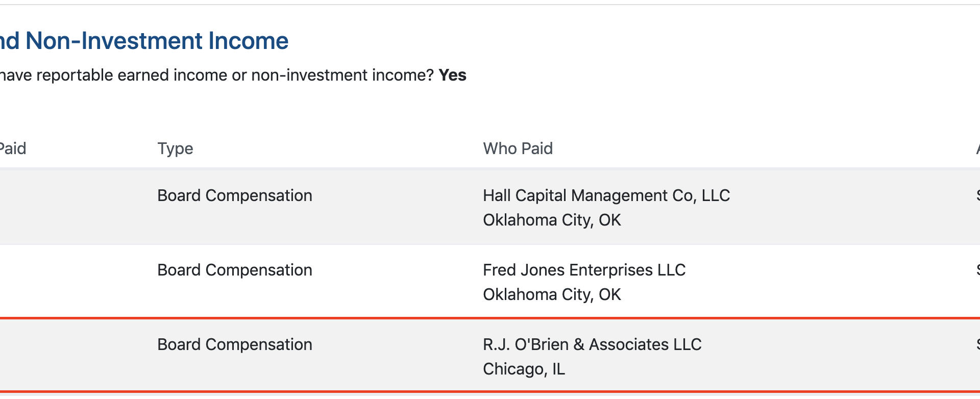Click the "Who Paid" column header
This screenshot has height=399, width=980.
coord(518,148)
